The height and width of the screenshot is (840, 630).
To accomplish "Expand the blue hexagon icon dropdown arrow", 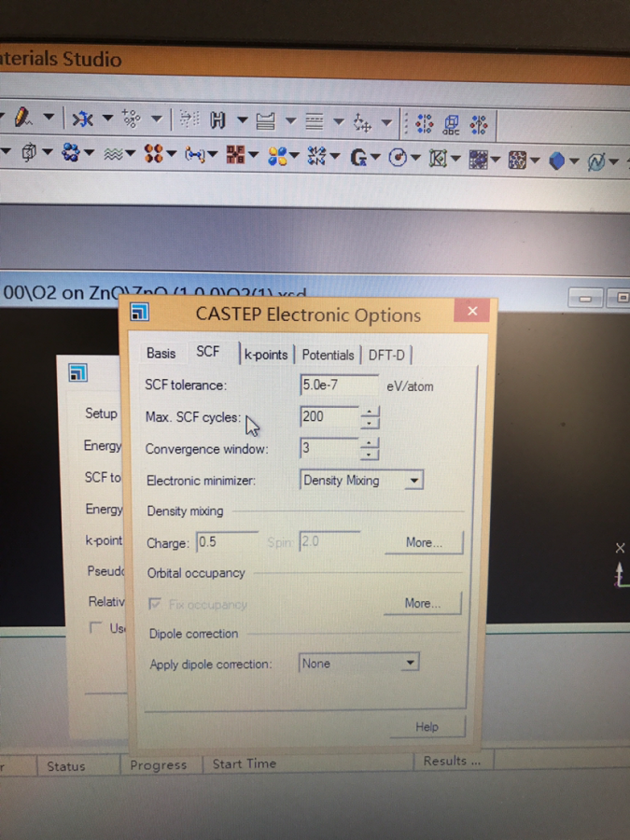I will [574, 161].
